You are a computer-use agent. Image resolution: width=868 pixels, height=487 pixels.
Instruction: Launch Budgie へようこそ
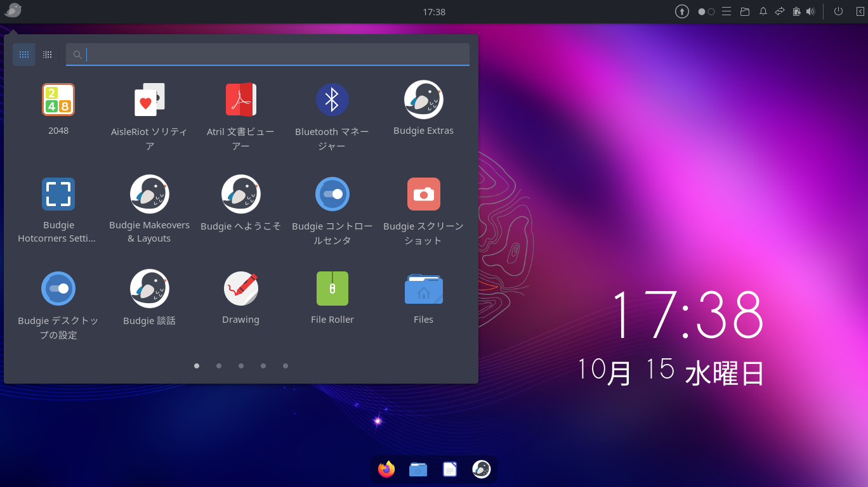pyautogui.click(x=240, y=194)
